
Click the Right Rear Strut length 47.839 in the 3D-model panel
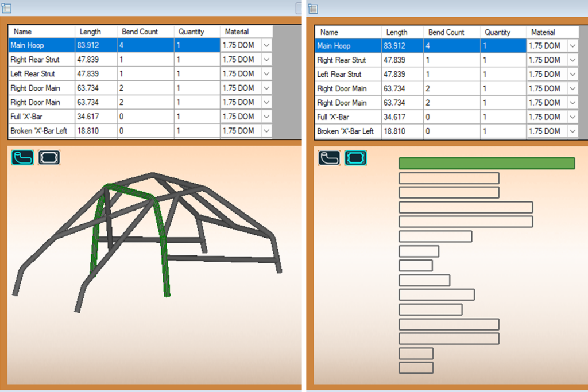96,60
